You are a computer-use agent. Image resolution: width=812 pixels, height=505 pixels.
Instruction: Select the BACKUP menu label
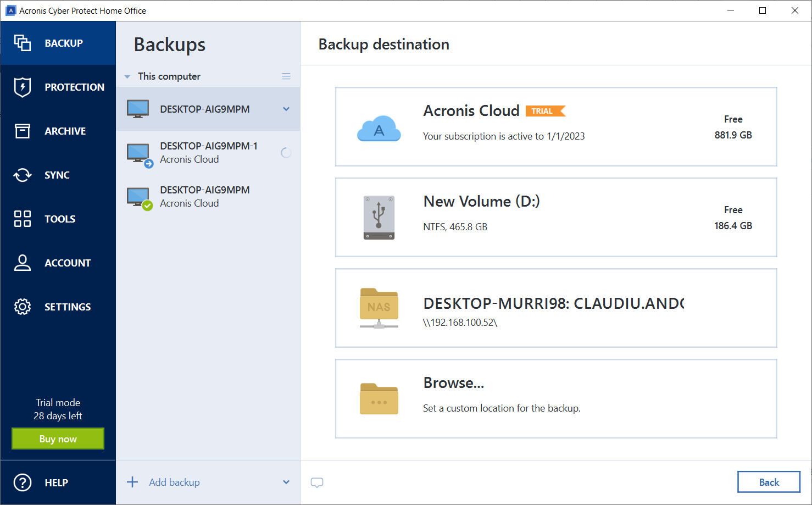(x=64, y=43)
